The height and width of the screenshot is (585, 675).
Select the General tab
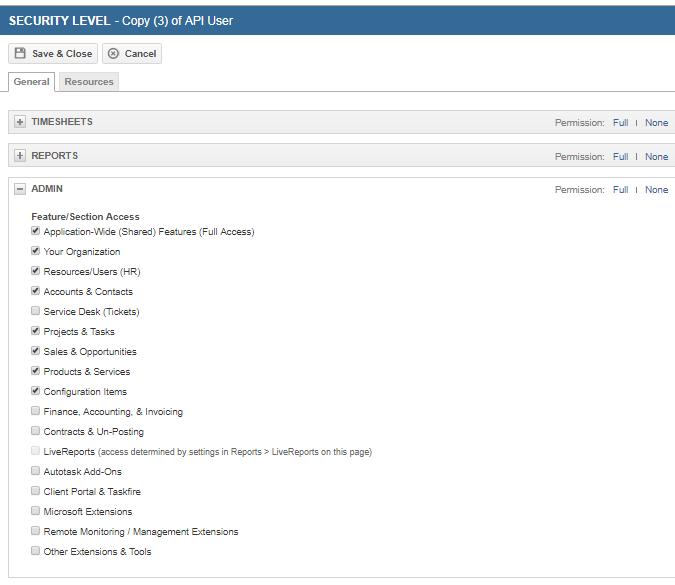[31, 82]
